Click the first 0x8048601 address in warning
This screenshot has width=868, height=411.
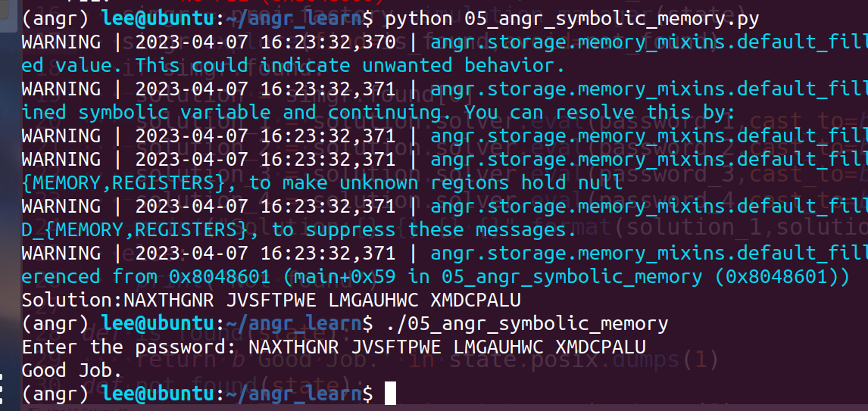point(220,276)
